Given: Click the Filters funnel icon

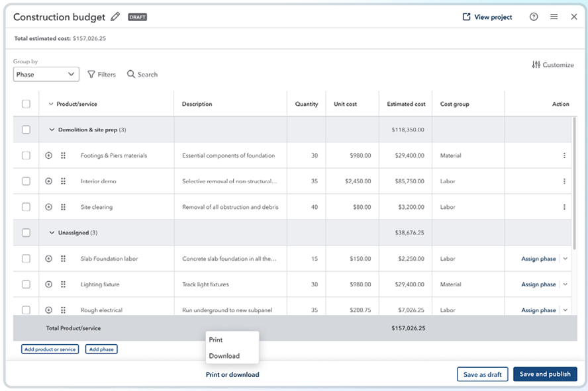Looking at the screenshot, I should click(x=91, y=75).
